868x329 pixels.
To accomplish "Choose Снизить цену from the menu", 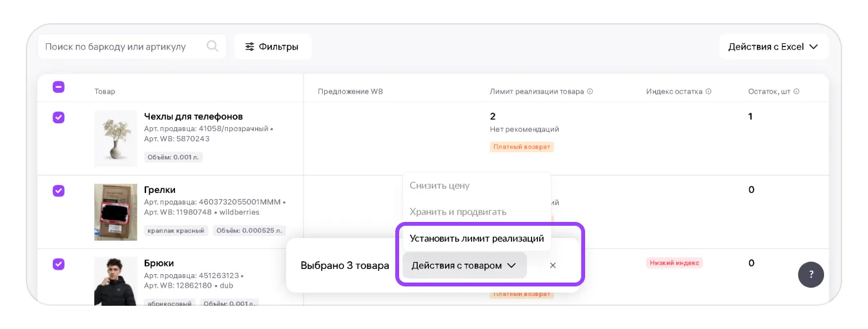I will coord(440,185).
